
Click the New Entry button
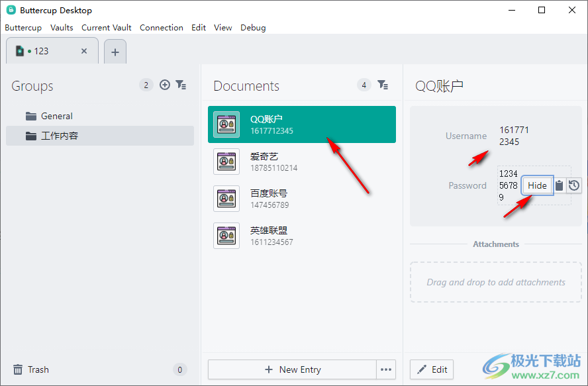(x=292, y=369)
